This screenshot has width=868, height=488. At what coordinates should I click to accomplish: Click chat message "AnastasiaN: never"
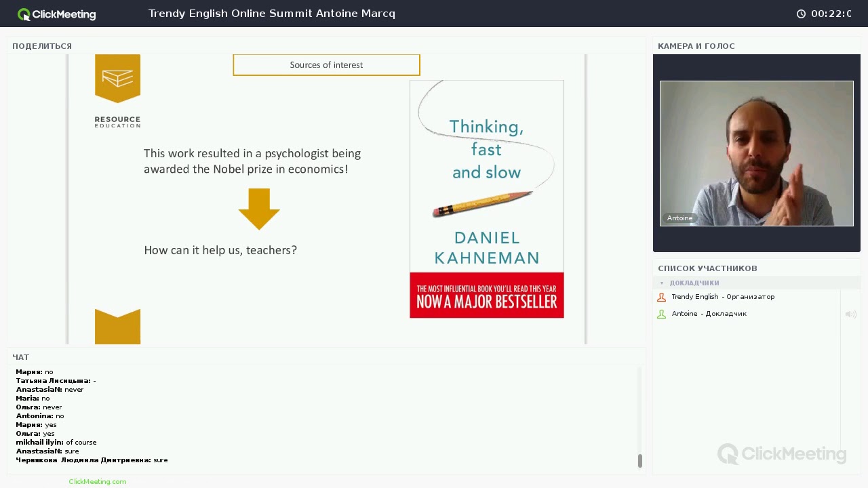coord(50,390)
